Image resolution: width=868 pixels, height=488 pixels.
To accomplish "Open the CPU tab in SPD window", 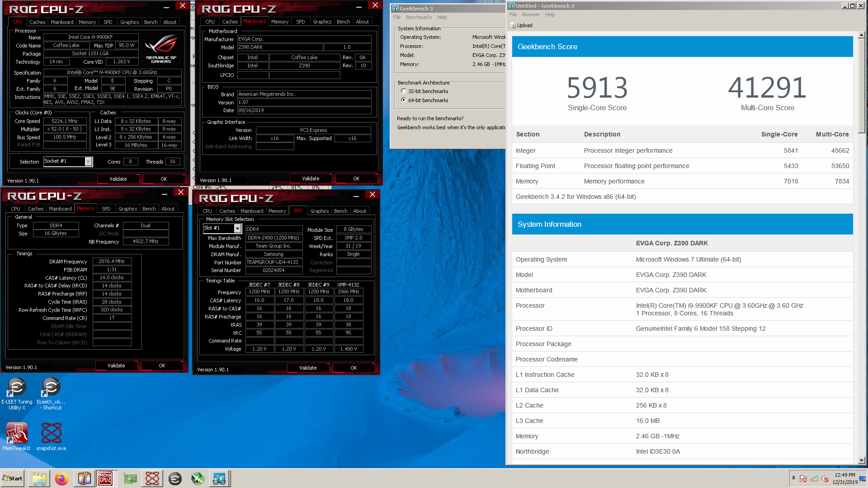I will pyautogui.click(x=208, y=211).
